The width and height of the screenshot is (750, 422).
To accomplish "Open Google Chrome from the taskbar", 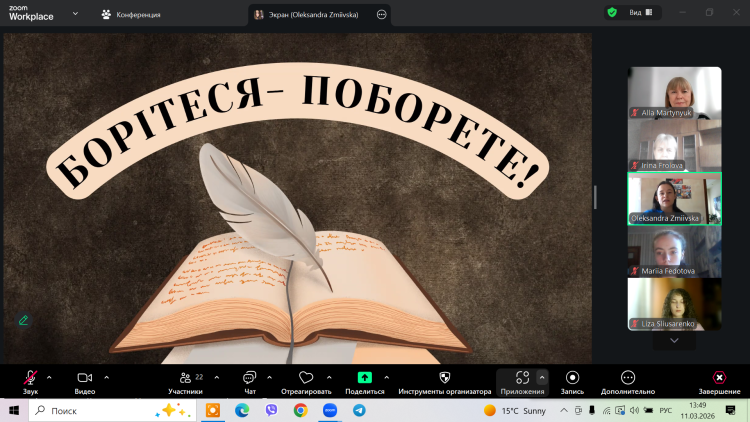I will point(300,411).
